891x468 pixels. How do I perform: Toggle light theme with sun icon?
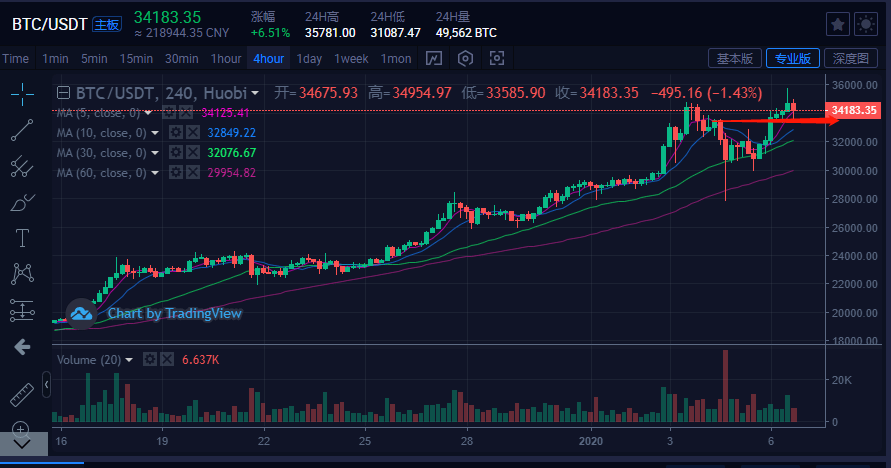click(866, 24)
